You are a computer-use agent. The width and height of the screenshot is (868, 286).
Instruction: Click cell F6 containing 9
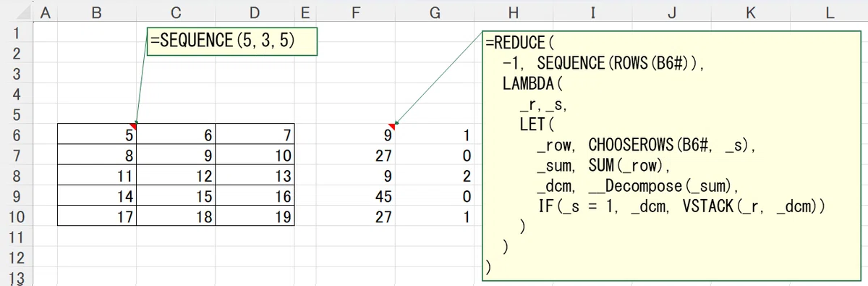point(355,134)
